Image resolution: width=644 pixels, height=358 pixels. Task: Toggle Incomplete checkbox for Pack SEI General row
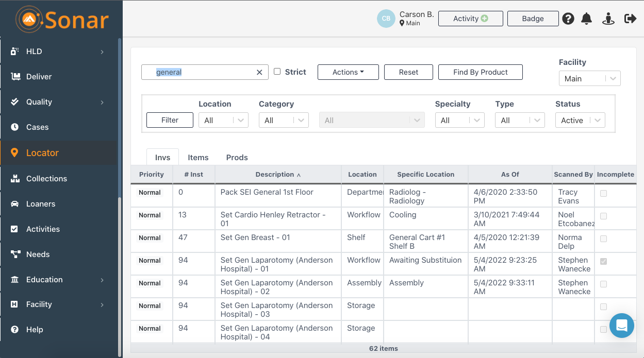point(603,194)
